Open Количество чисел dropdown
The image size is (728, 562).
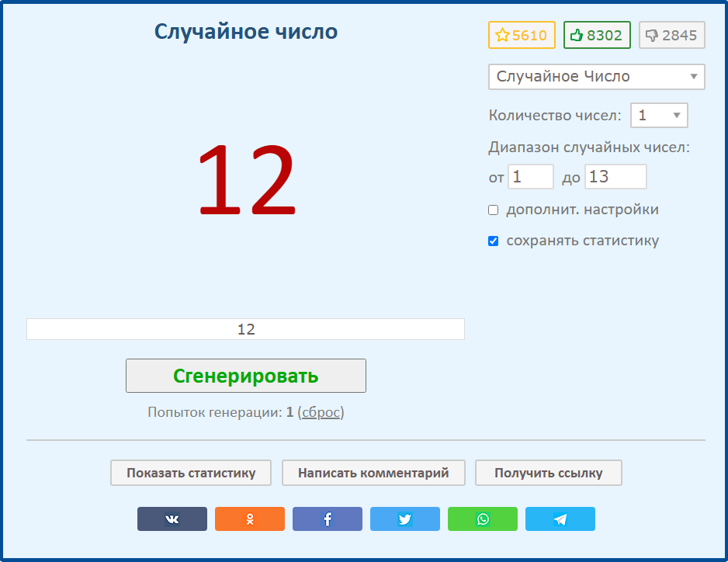tap(659, 115)
